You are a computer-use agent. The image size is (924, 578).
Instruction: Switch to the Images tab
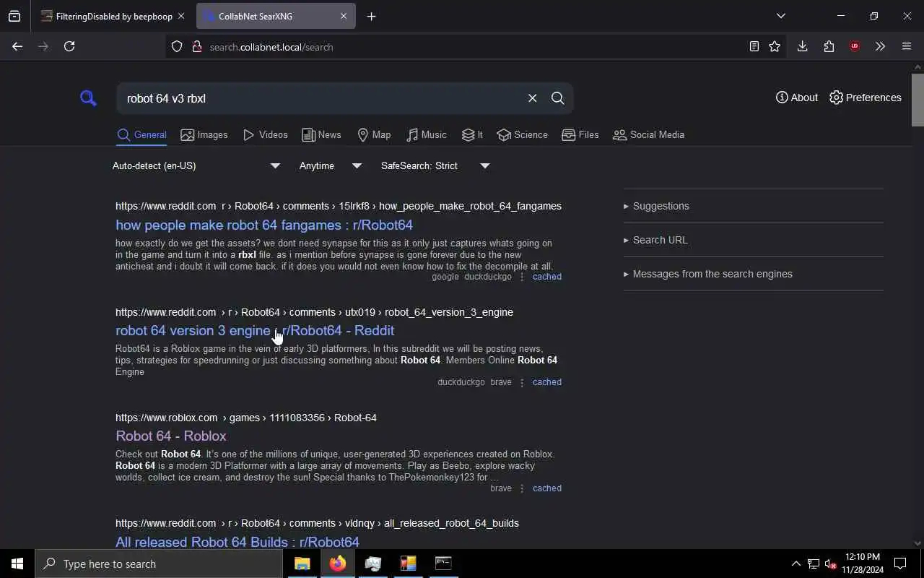coord(204,135)
